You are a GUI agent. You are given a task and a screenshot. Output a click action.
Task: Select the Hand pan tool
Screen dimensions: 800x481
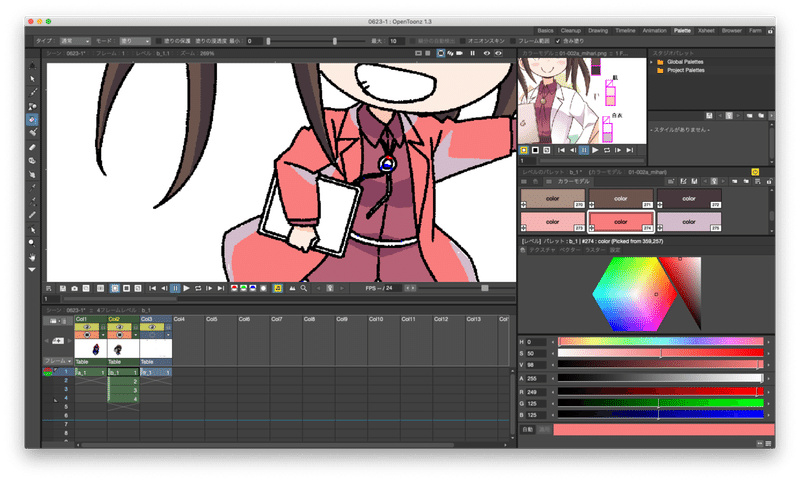pyautogui.click(x=32, y=257)
